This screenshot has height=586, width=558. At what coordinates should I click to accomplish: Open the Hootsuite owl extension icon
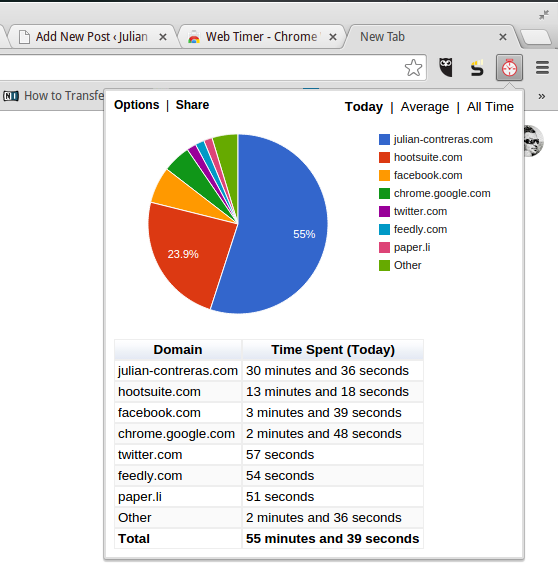pos(446,68)
